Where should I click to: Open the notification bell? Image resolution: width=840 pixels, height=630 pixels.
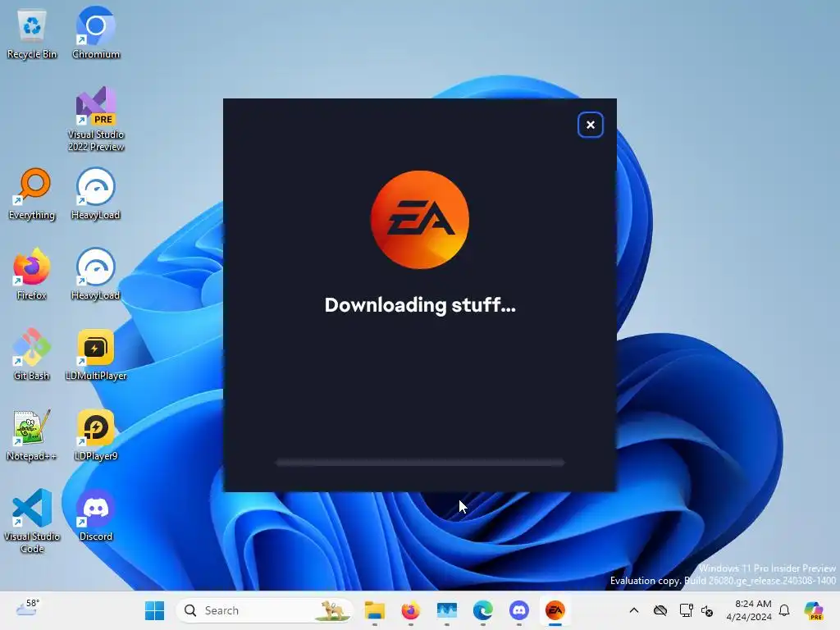pyautogui.click(x=784, y=610)
